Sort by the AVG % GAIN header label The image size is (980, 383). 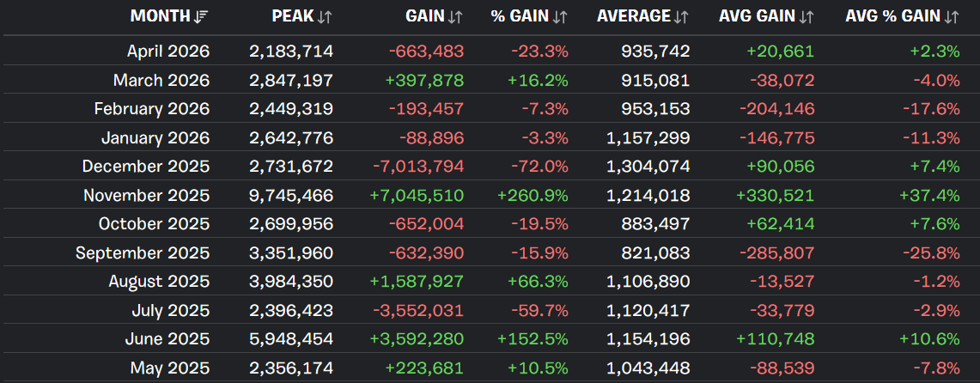pyautogui.click(x=893, y=17)
